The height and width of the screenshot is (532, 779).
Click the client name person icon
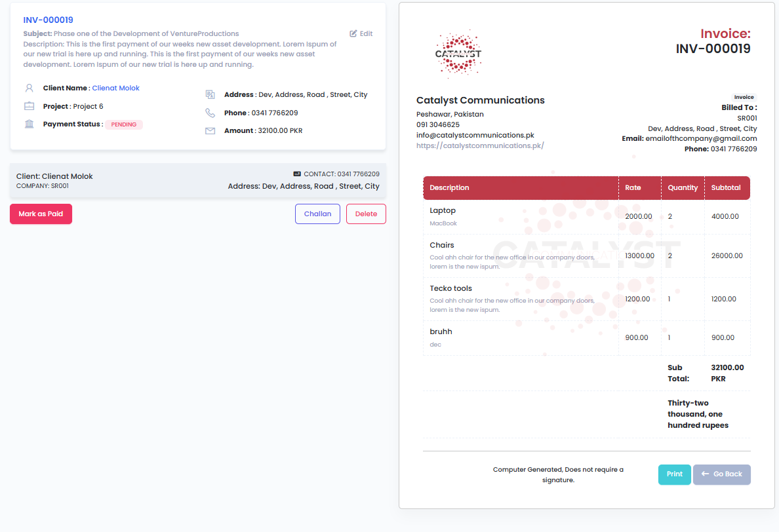point(30,88)
